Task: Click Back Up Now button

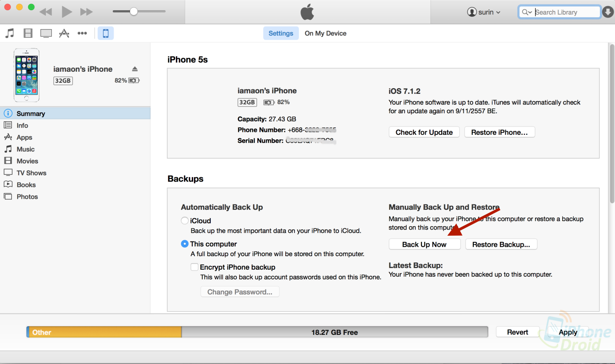Action: pos(425,244)
